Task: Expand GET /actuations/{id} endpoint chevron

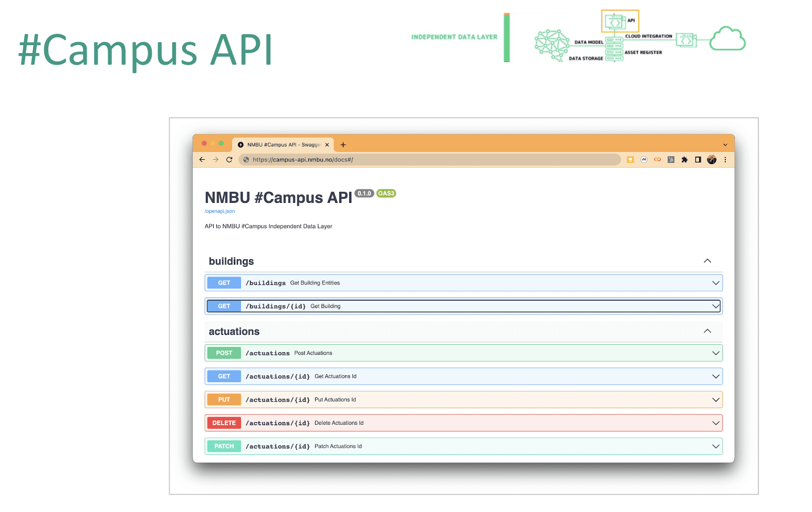Action: (x=716, y=376)
